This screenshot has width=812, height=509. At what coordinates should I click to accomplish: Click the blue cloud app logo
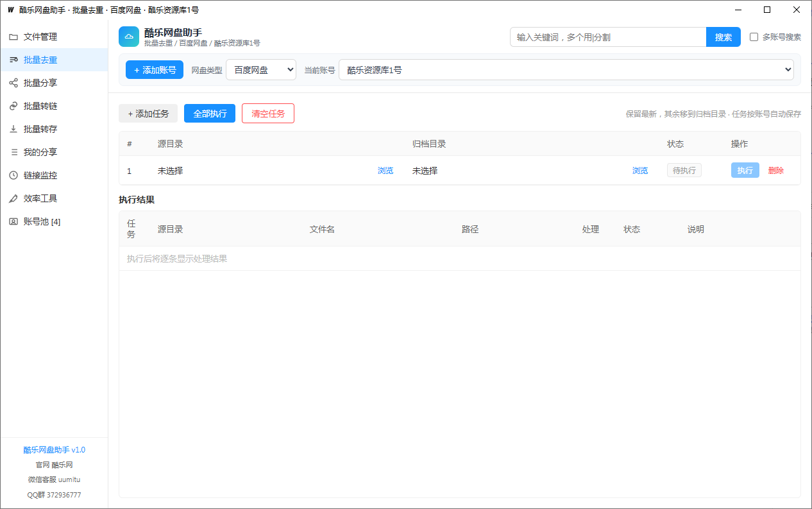coord(129,37)
